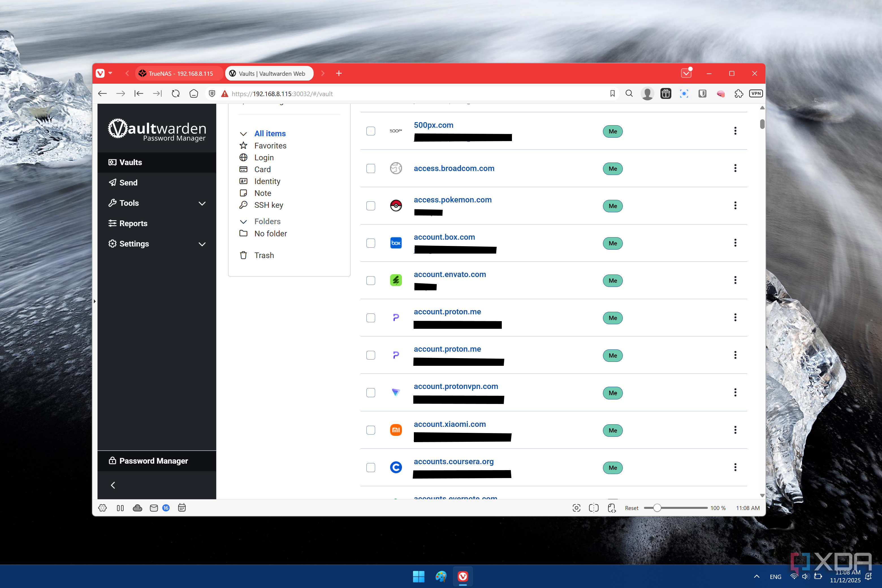Select the accounts.coursera.org checkbox

tap(371, 468)
